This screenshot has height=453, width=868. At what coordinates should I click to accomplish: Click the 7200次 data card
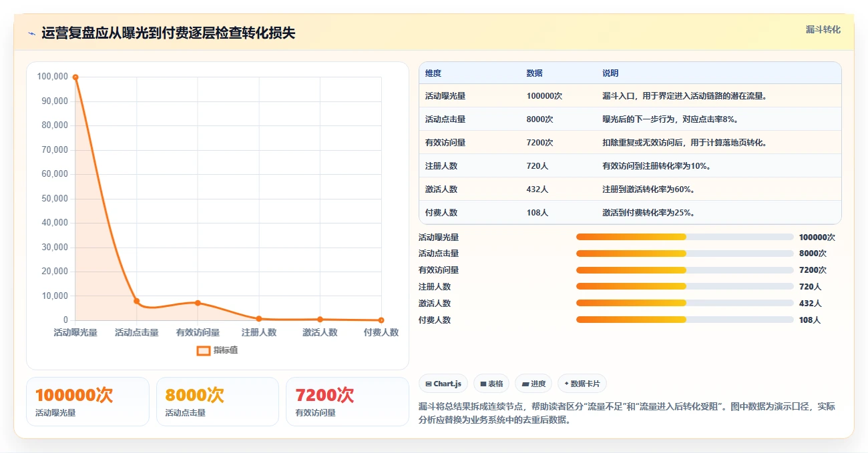coord(347,402)
